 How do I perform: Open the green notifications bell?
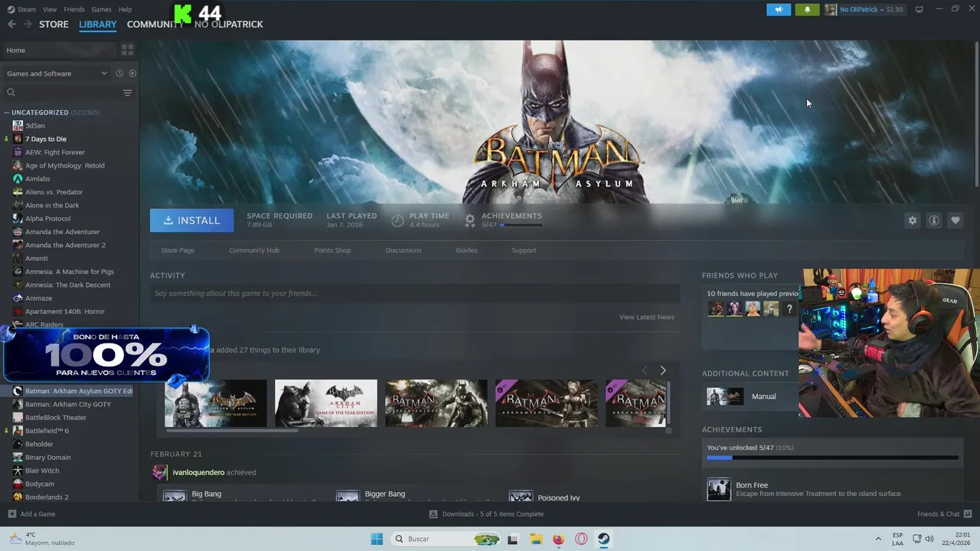[807, 9]
